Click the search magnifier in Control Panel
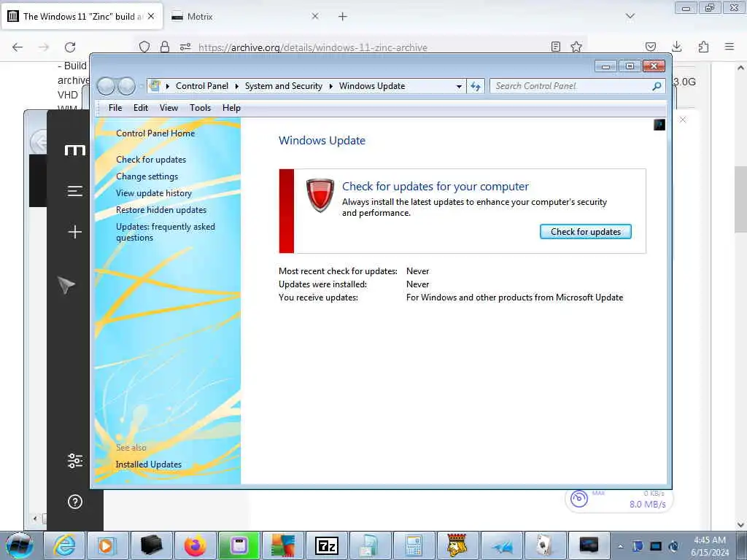 [657, 86]
